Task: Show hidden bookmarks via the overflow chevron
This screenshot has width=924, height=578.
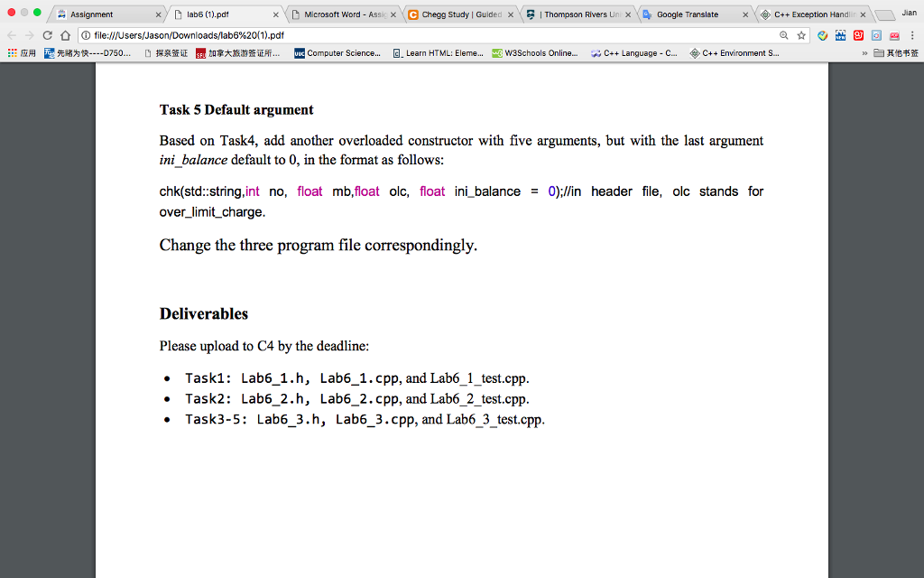Action: point(864,51)
